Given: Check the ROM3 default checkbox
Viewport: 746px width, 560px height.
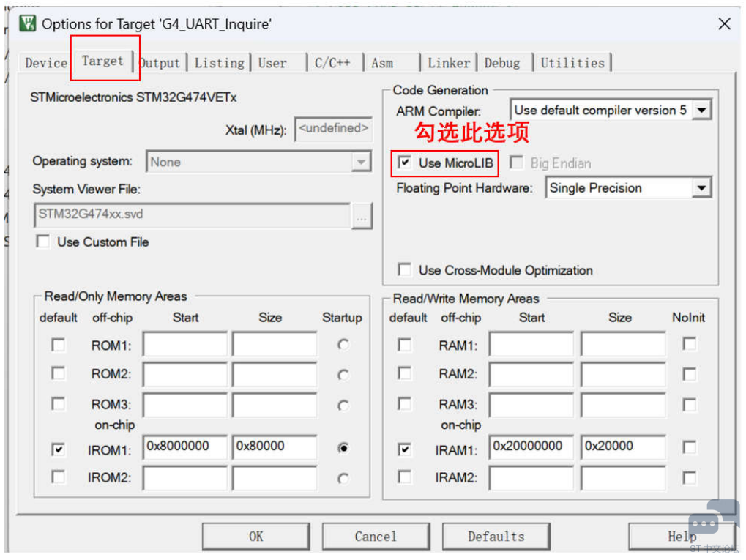Looking at the screenshot, I should click(58, 404).
